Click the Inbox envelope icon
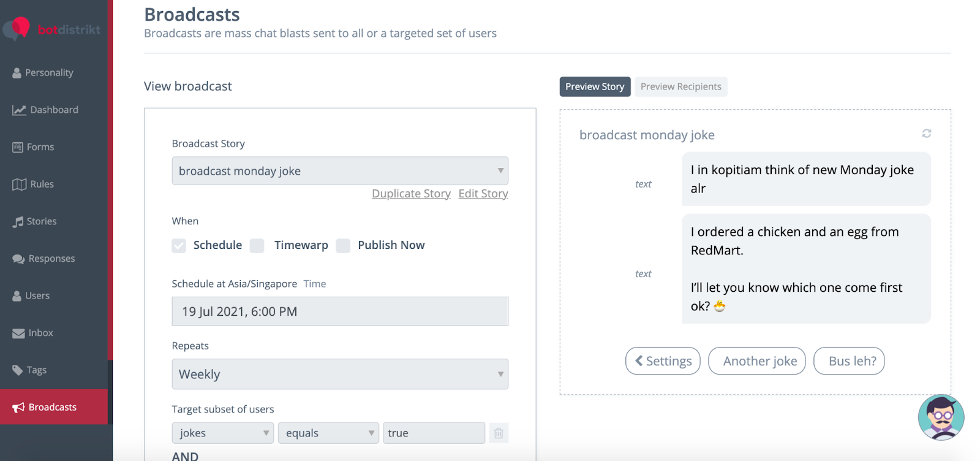This screenshot has width=980, height=461. tap(18, 333)
